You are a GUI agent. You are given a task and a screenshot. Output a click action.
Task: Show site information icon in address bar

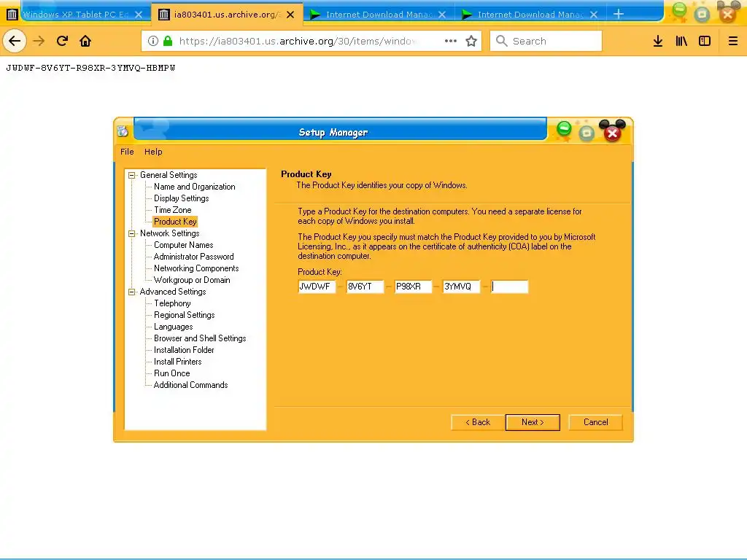(x=153, y=41)
